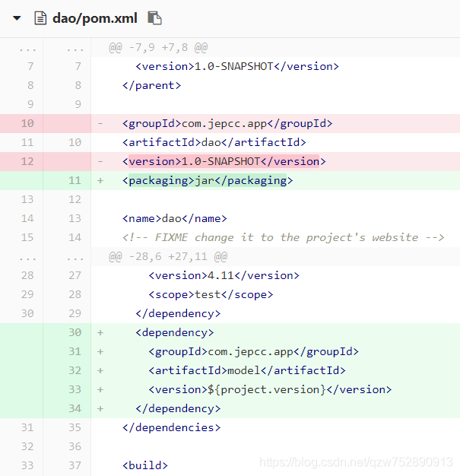The width and height of the screenshot is (460, 476).
Task: Expand hidden lines above the -7,9 hunk
Action: click(x=27, y=47)
